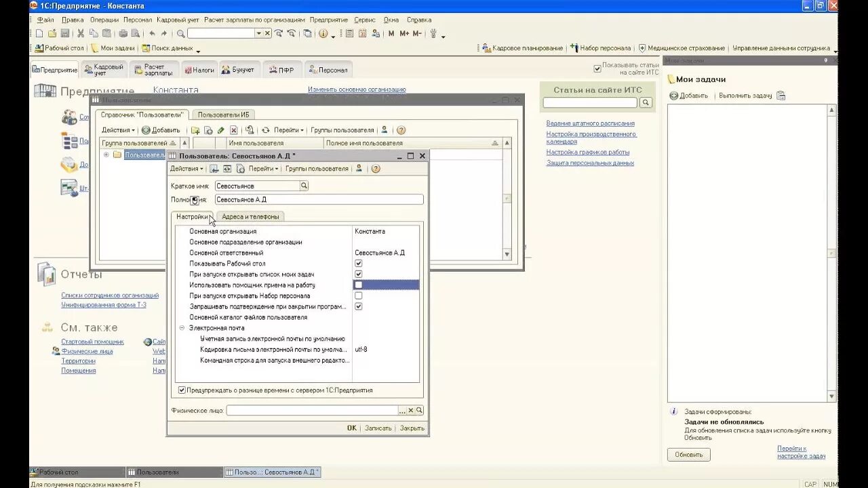Toggle Показывать Рабочий стол checkbox
Viewport: 868px width, 488px height.
coord(358,264)
